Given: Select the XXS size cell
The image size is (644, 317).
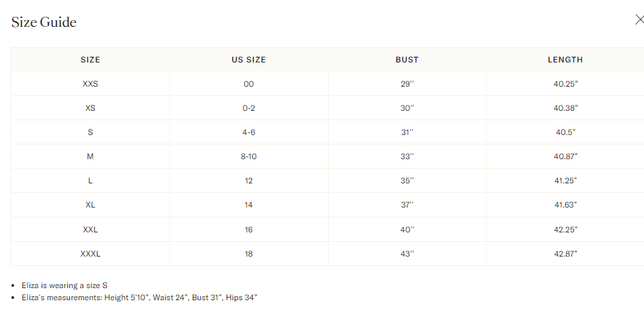Looking at the screenshot, I should click(90, 84).
